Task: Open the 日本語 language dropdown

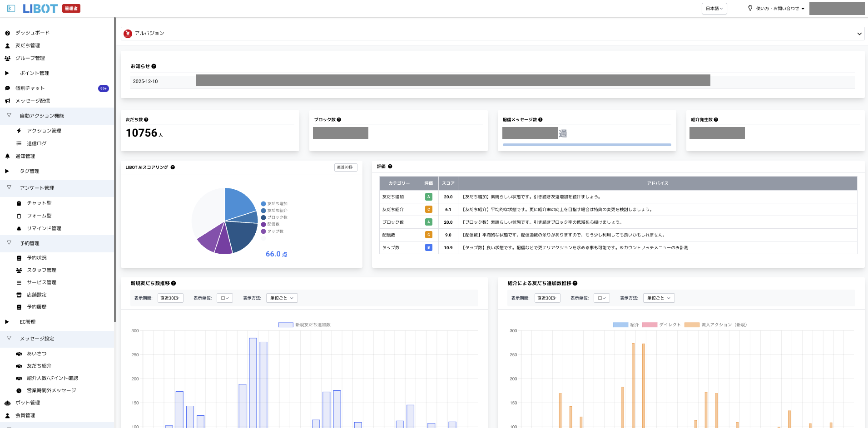Action: [714, 9]
